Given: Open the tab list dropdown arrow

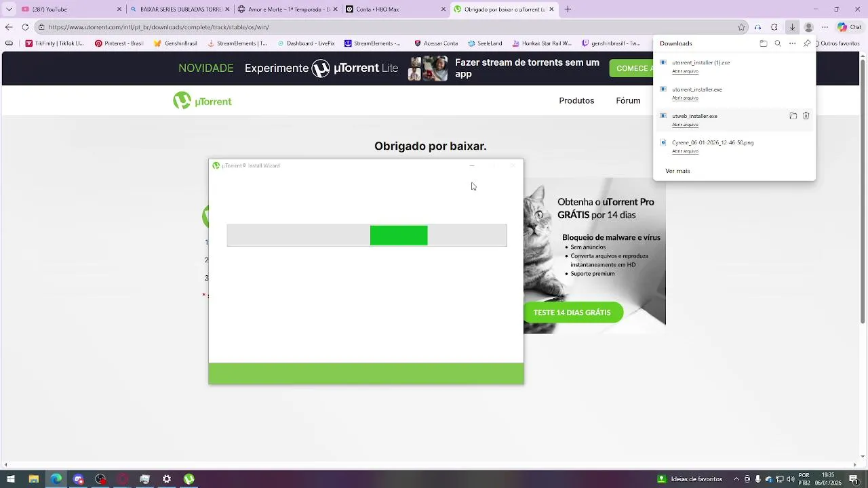Looking at the screenshot, I should [9, 9].
